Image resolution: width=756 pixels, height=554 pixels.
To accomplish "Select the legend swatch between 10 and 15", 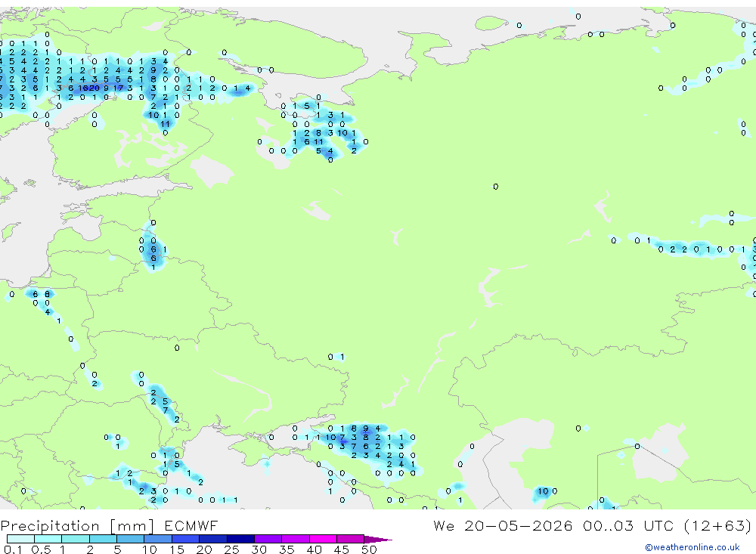I will point(158,539).
